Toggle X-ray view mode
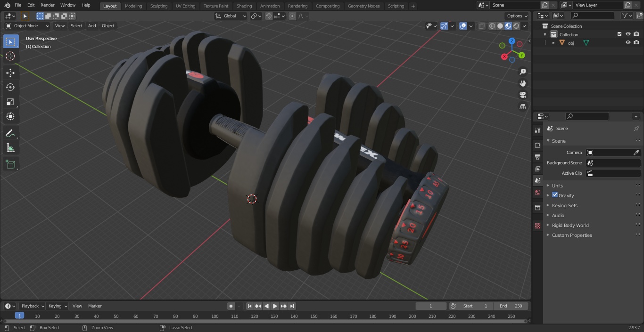The height and width of the screenshot is (332, 644). pyautogui.click(x=481, y=26)
